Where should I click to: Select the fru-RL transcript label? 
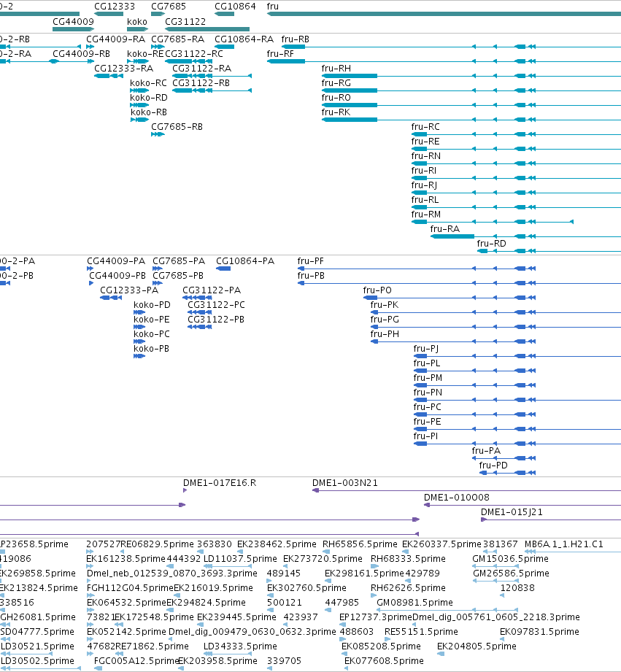tap(425, 200)
